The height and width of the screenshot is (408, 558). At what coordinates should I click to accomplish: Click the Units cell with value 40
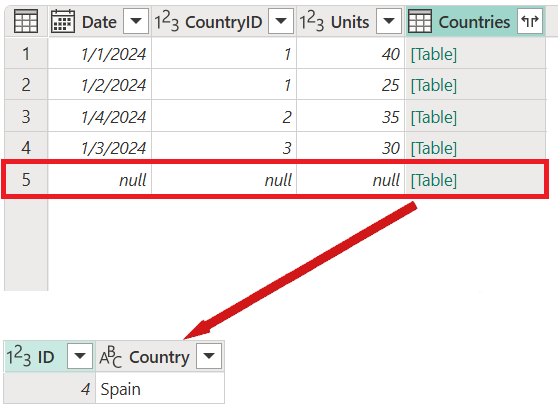pos(351,53)
